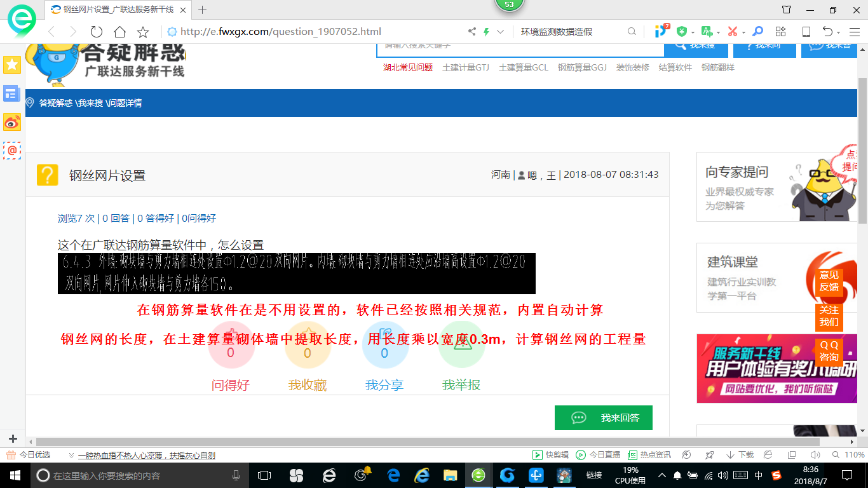Open the 钢筋翻样 menu item

(x=718, y=67)
